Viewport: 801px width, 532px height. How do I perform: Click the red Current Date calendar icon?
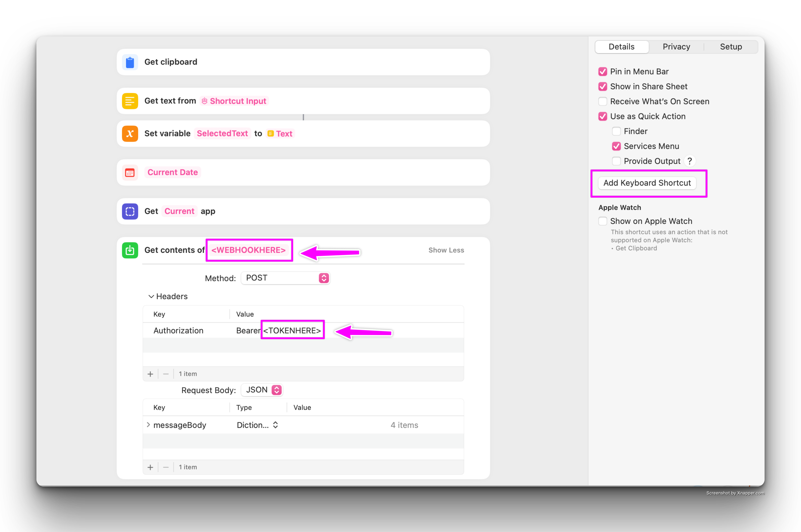(x=130, y=173)
